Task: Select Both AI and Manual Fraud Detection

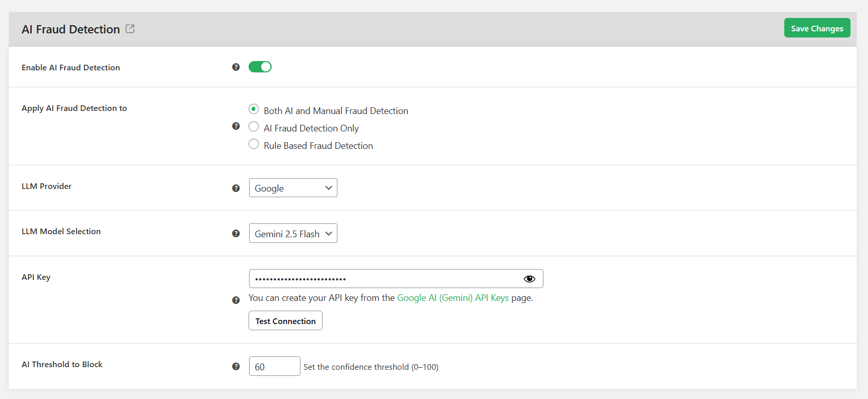Action: 254,109
